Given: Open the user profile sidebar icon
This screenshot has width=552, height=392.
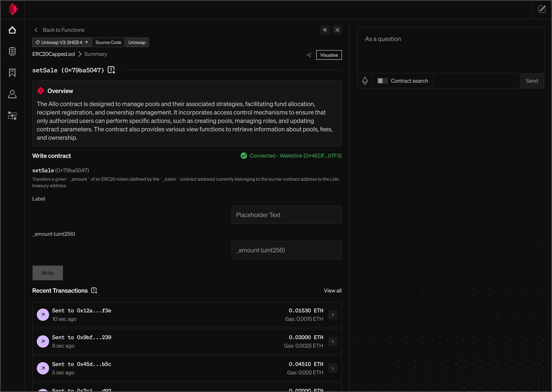Looking at the screenshot, I should [12, 94].
